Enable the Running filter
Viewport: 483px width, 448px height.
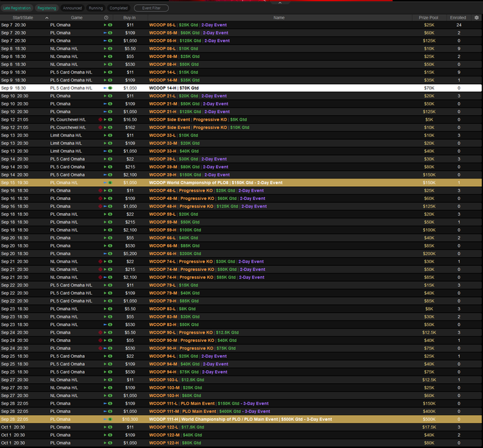coord(96,8)
